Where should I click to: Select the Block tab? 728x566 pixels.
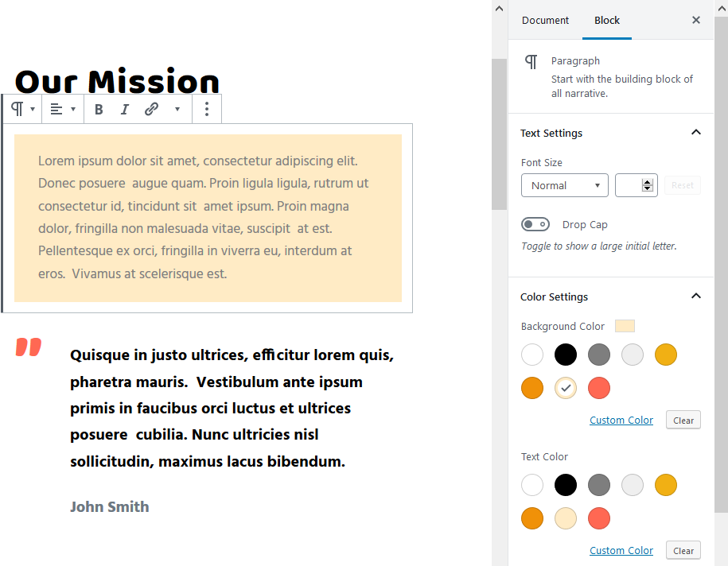click(x=607, y=21)
